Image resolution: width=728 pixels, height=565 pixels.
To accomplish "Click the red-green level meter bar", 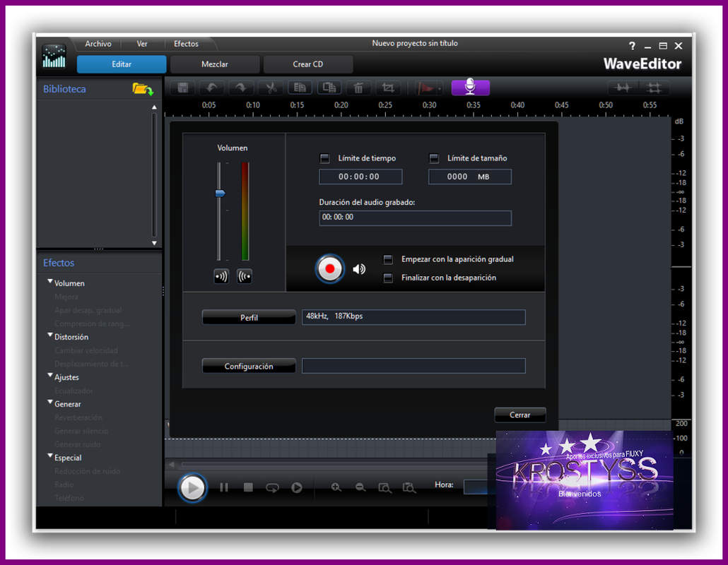I will pos(245,211).
